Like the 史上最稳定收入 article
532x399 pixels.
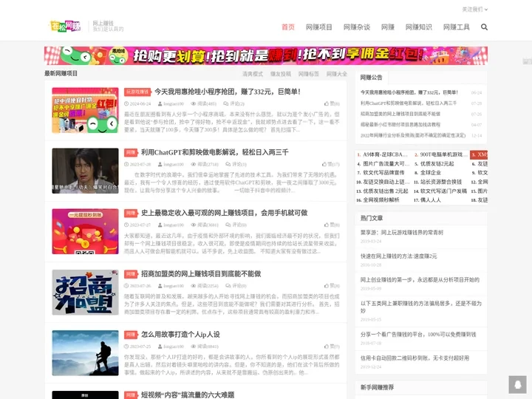click(332, 225)
